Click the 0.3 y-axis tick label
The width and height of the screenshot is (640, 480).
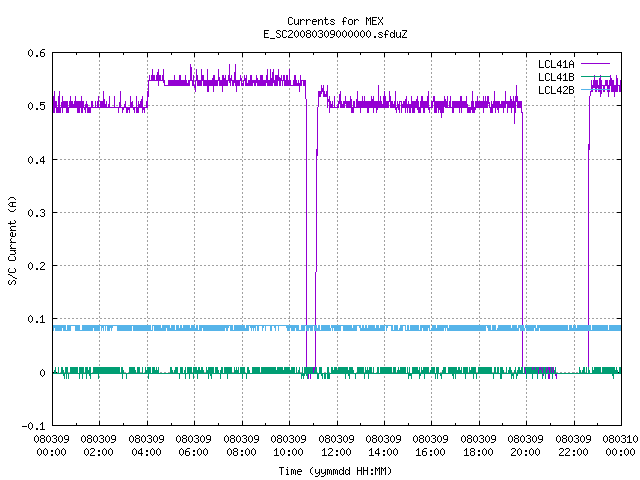37,213
